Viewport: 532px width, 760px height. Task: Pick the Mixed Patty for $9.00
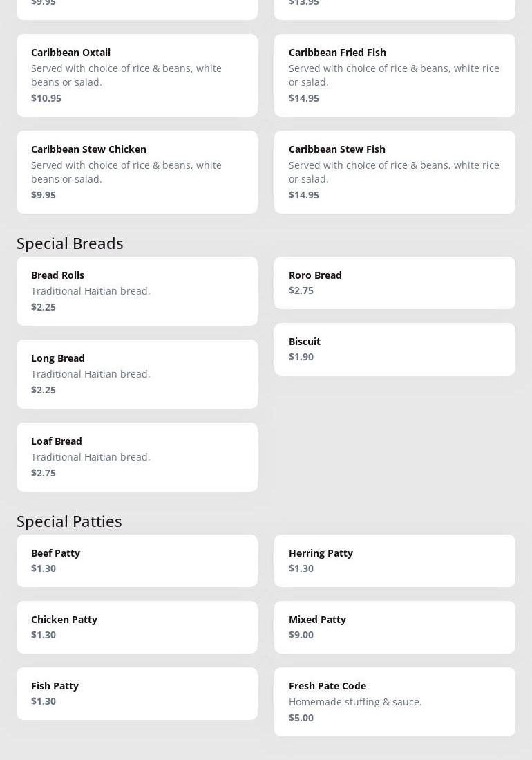[x=395, y=627]
